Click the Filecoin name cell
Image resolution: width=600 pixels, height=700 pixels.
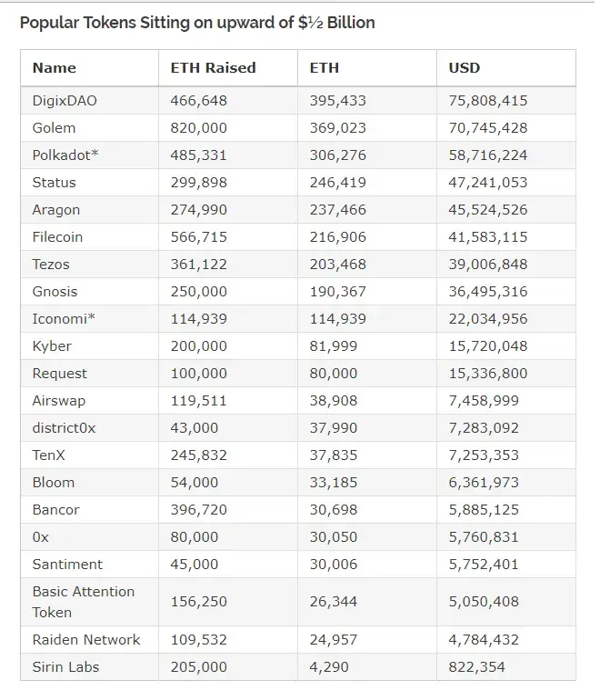(57, 236)
